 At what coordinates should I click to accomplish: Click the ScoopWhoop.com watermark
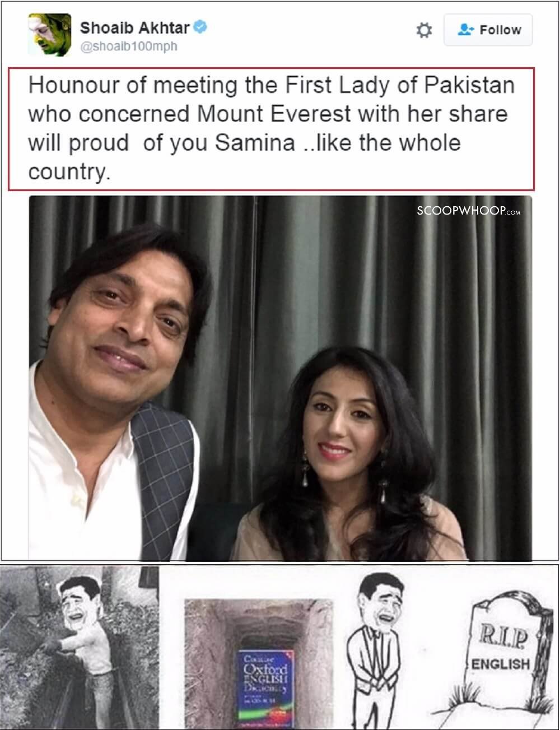(469, 211)
